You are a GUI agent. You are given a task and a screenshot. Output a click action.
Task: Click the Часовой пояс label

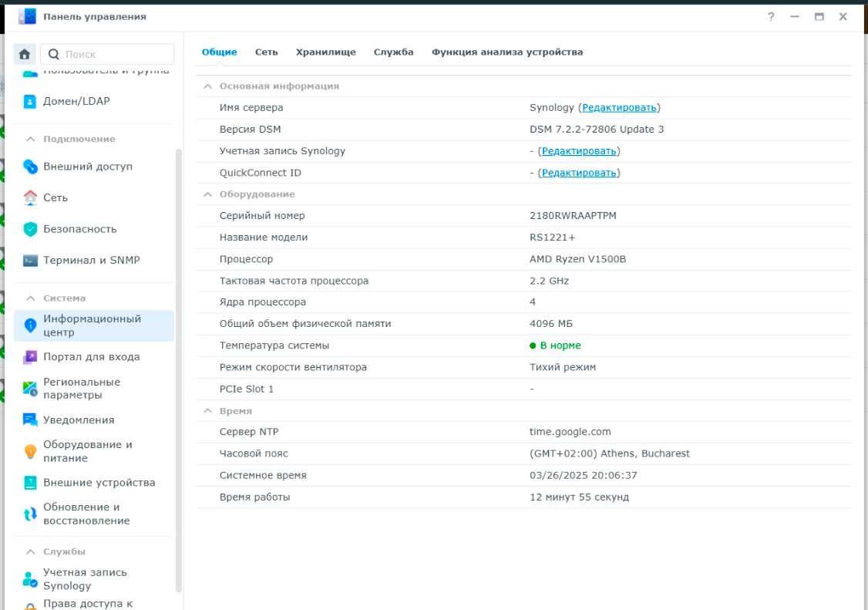[254, 453]
